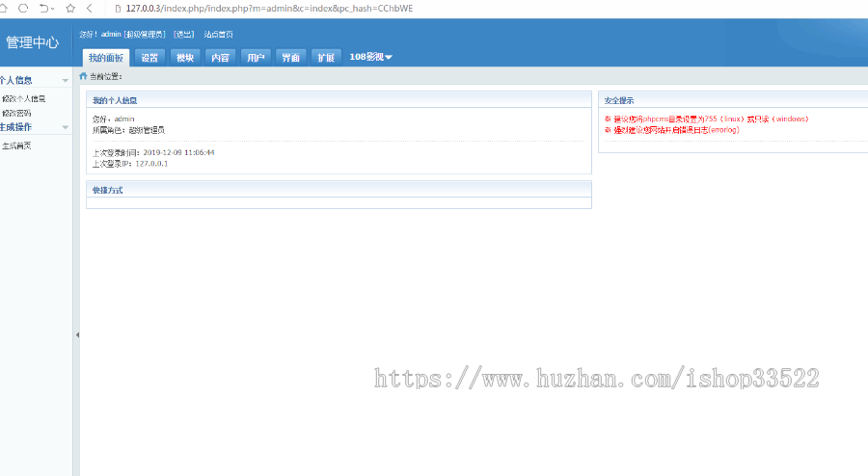Screen dimensions: 868x476
Task: Click the 生成操作 sidebar heading
Action: tap(16, 127)
